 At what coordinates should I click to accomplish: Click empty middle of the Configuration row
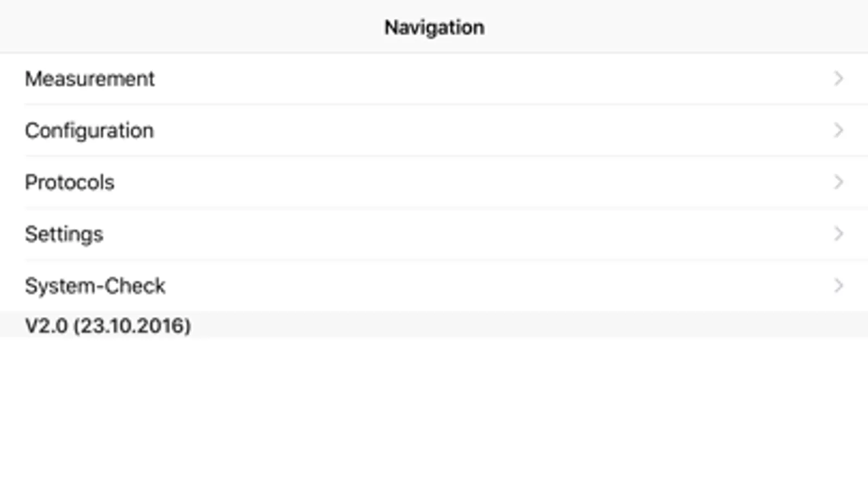point(434,130)
